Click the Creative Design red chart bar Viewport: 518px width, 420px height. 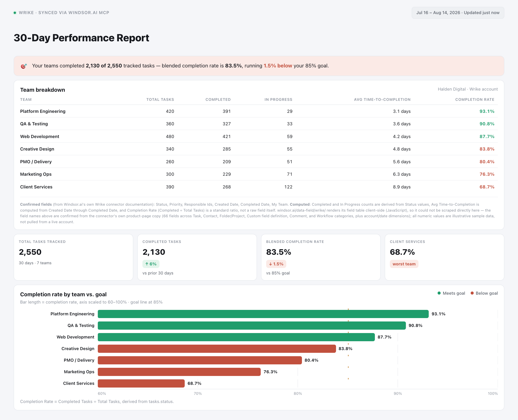tap(217, 349)
